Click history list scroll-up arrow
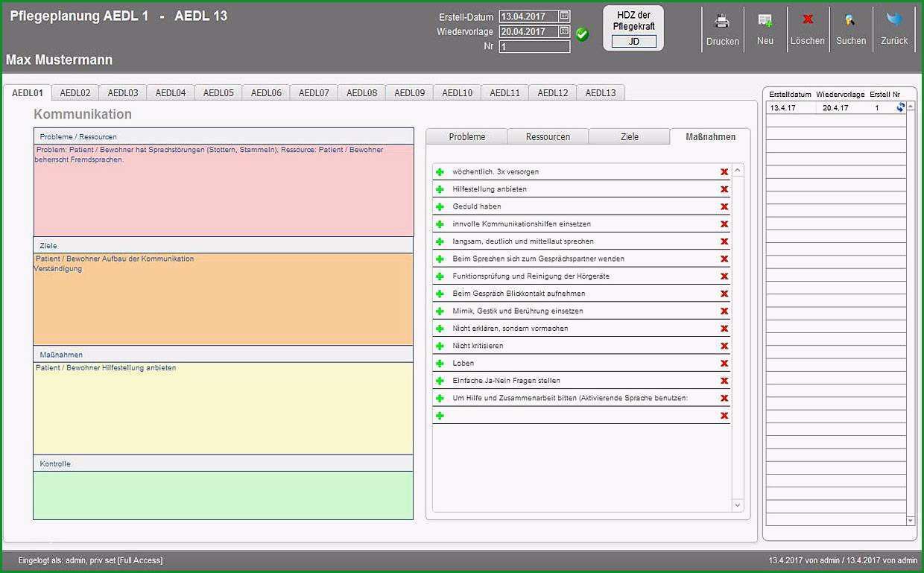Image resolution: width=924 pixels, height=573 pixels. pos(911,107)
